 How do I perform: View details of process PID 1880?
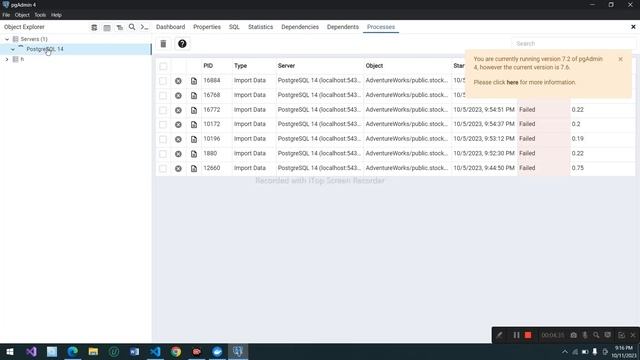(x=194, y=154)
